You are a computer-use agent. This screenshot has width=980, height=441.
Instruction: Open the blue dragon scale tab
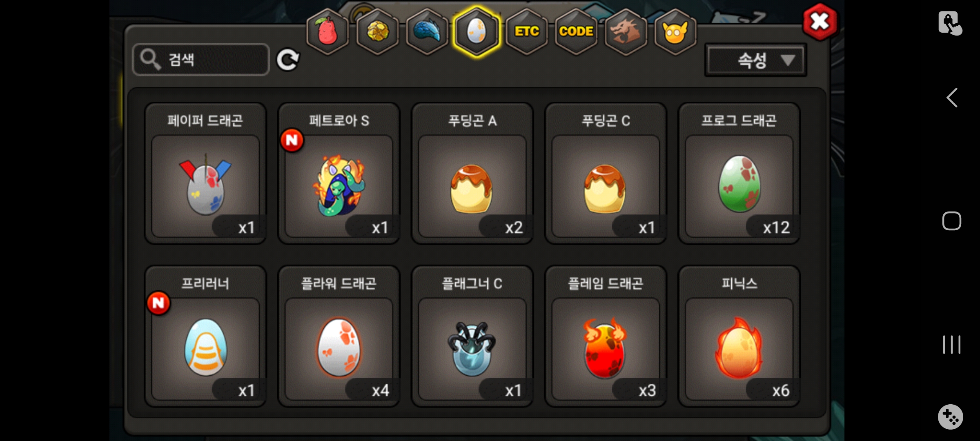coord(427,32)
